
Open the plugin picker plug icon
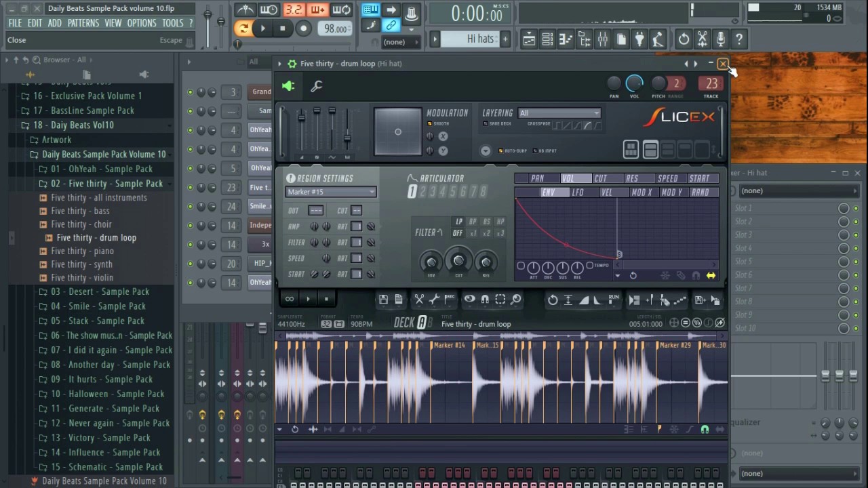point(639,39)
